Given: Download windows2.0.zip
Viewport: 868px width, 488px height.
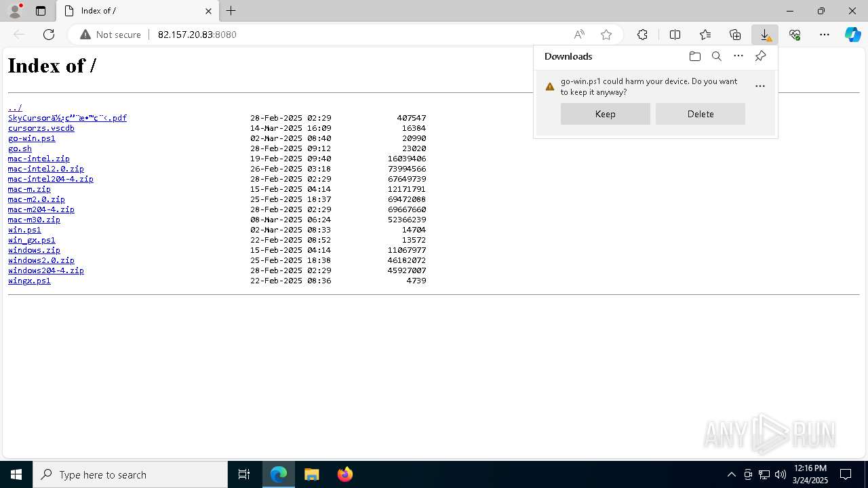Looking at the screenshot, I should tap(41, 260).
